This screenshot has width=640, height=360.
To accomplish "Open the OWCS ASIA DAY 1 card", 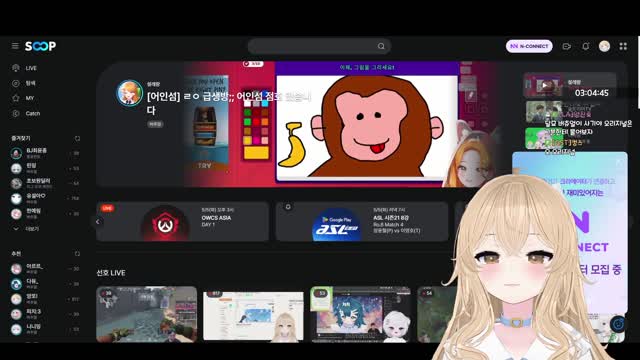I will pyautogui.click(x=182, y=221).
